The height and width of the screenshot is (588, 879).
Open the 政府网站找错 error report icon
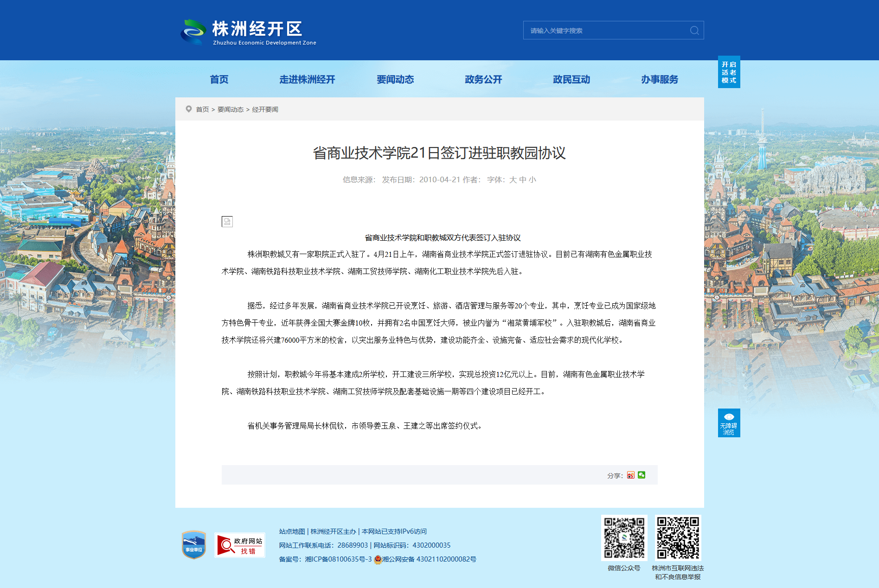[240, 545]
